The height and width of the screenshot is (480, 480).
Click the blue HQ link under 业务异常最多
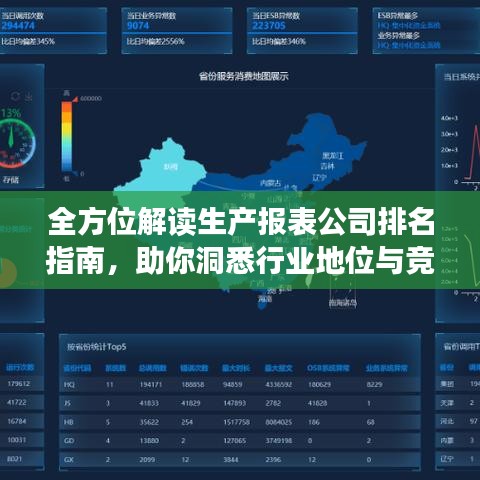pos(409,45)
